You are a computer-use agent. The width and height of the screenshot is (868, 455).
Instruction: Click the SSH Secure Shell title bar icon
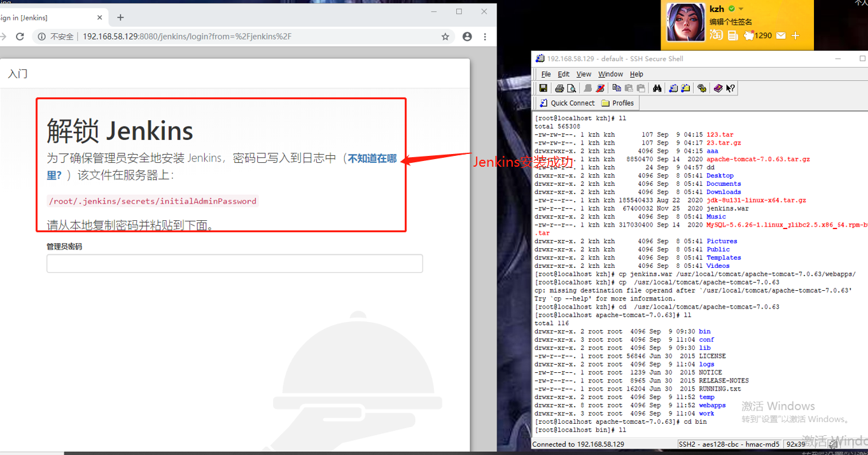coord(540,59)
